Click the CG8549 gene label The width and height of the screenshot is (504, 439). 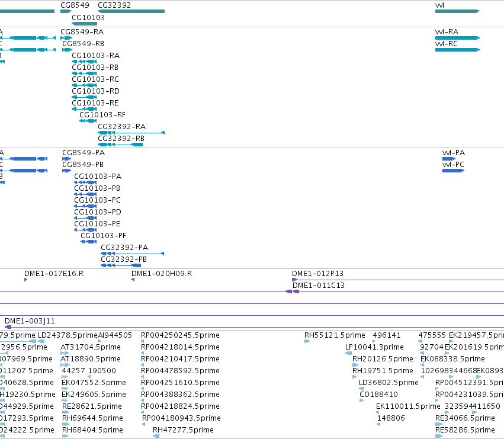coord(75,5)
